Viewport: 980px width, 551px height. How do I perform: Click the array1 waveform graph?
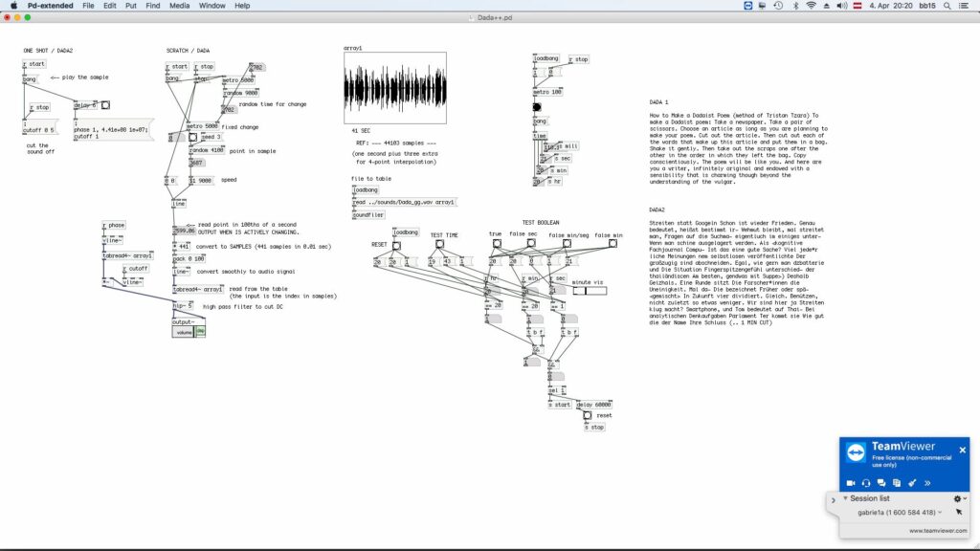point(395,88)
